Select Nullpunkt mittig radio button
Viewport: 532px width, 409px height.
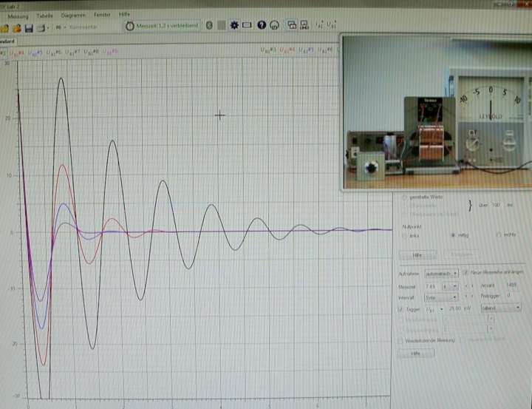(453, 235)
